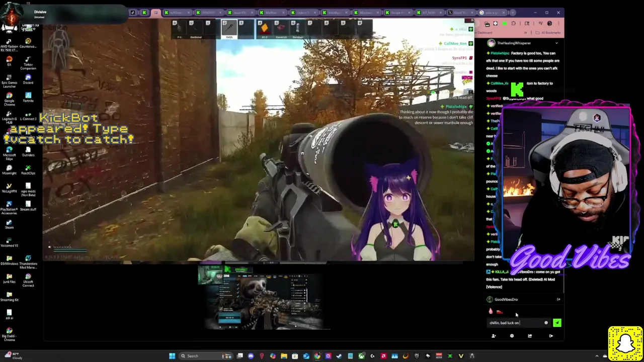The image size is (644, 362).
Task: Open the ask ai desktop file
Action: pyautogui.click(x=9, y=315)
